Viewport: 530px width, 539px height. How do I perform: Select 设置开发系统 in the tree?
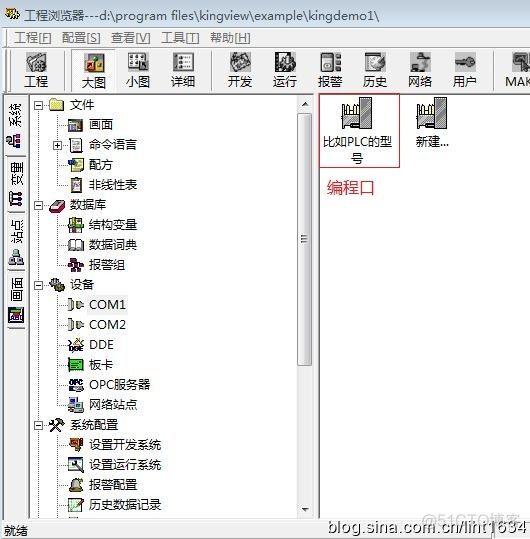pos(125,445)
